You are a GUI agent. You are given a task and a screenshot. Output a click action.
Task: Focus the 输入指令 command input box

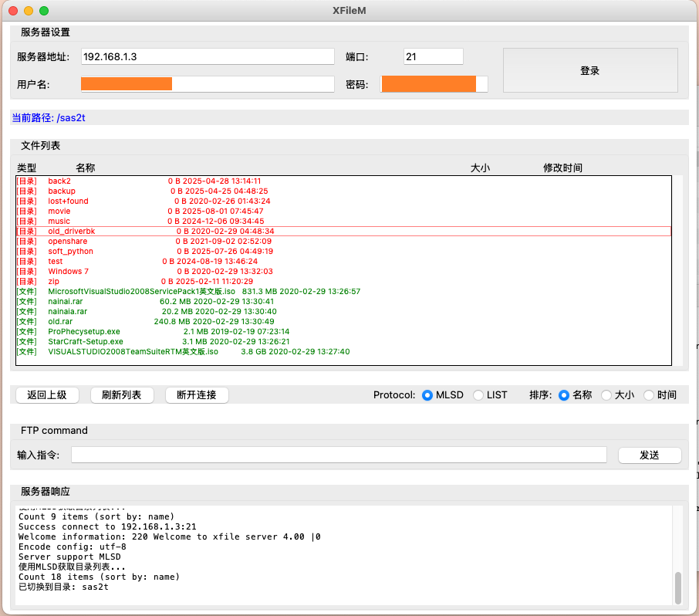click(x=339, y=455)
